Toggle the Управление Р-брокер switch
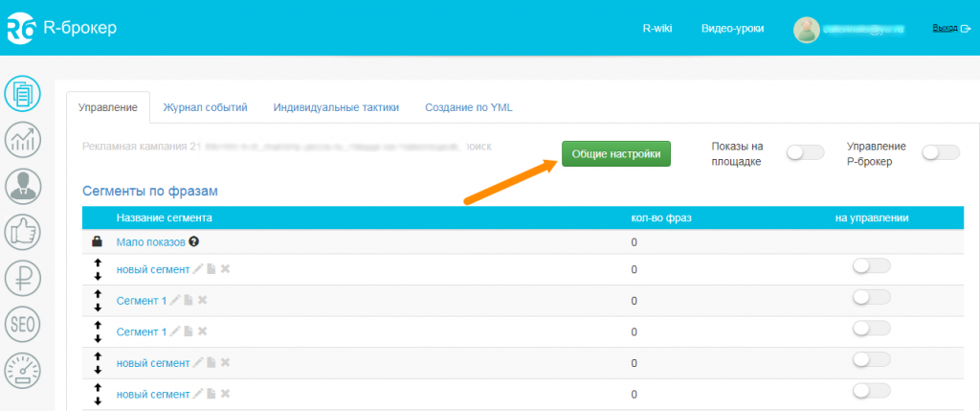 click(941, 152)
